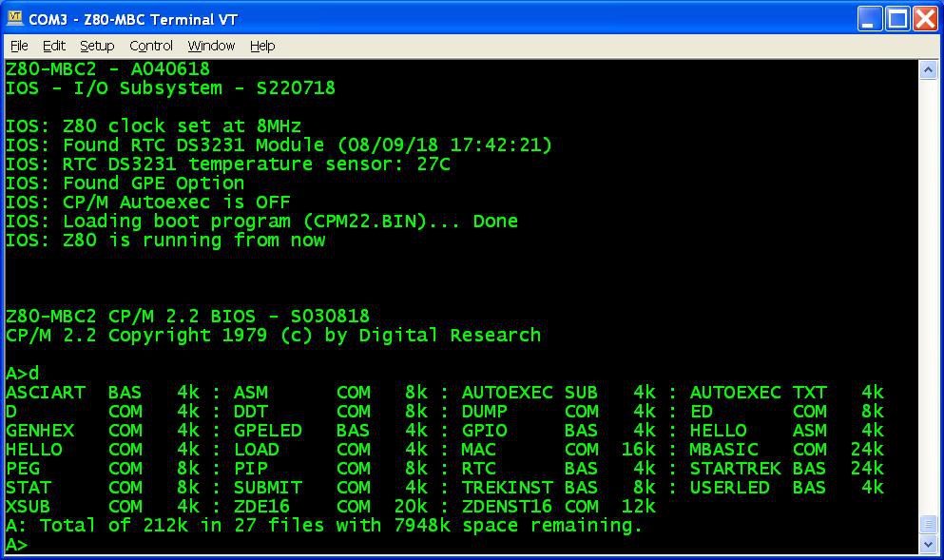Click the RTC date 08/09/18
944x560 pixels.
pyautogui.click(x=394, y=145)
